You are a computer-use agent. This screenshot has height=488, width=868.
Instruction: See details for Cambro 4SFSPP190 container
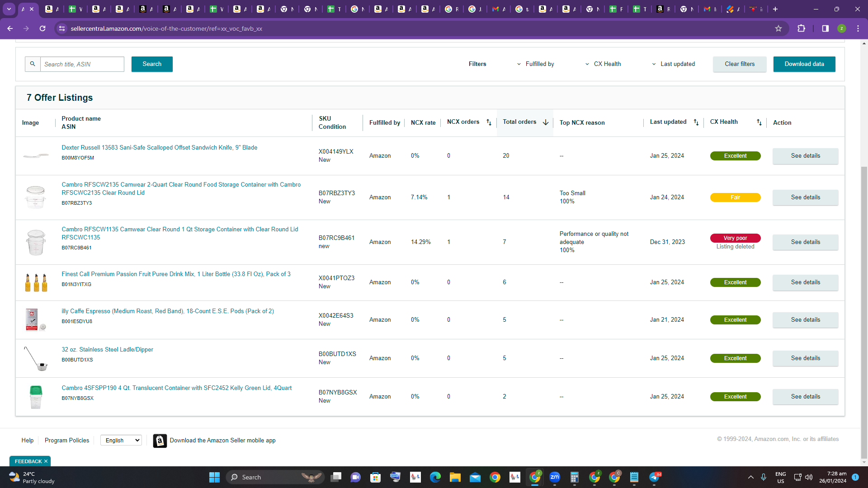click(x=806, y=397)
